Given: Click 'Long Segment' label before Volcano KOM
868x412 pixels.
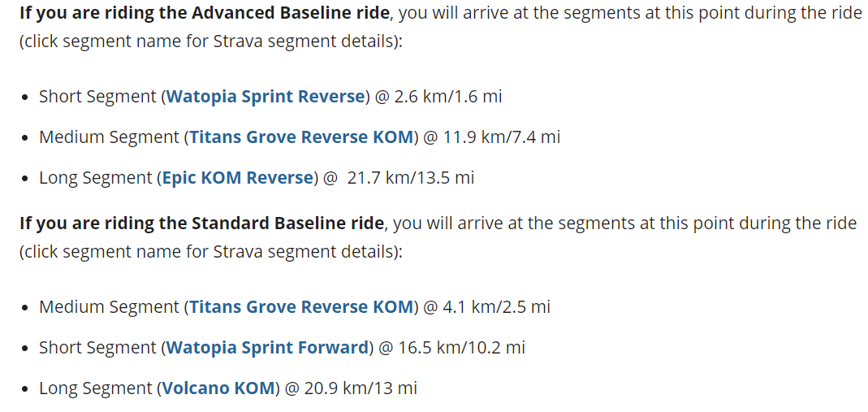Looking at the screenshot, I should click(95, 388).
